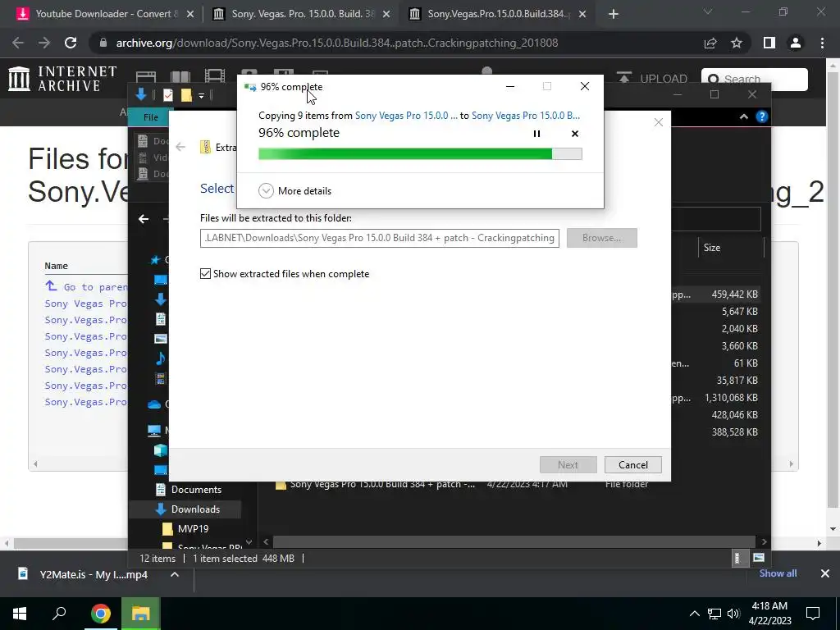Click Chrome back navigation arrow
Image resolution: width=840 pixels, height=630 pixels.
[x=18, y=43]
